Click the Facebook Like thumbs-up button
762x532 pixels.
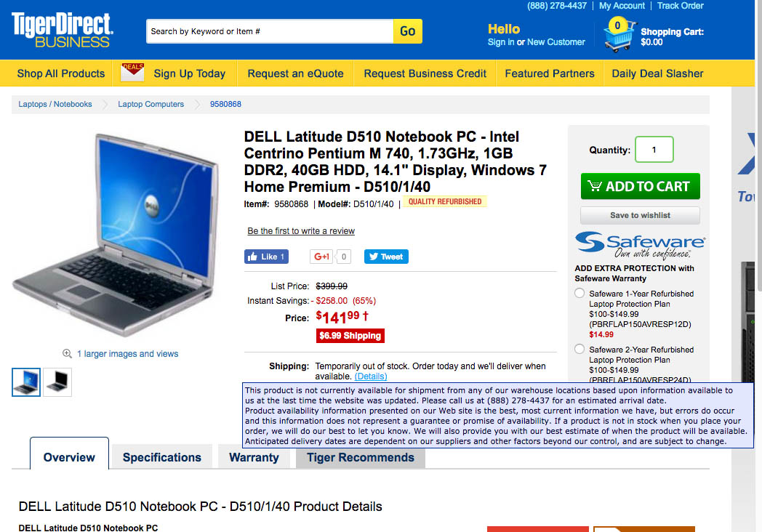[x=266, y=257]
